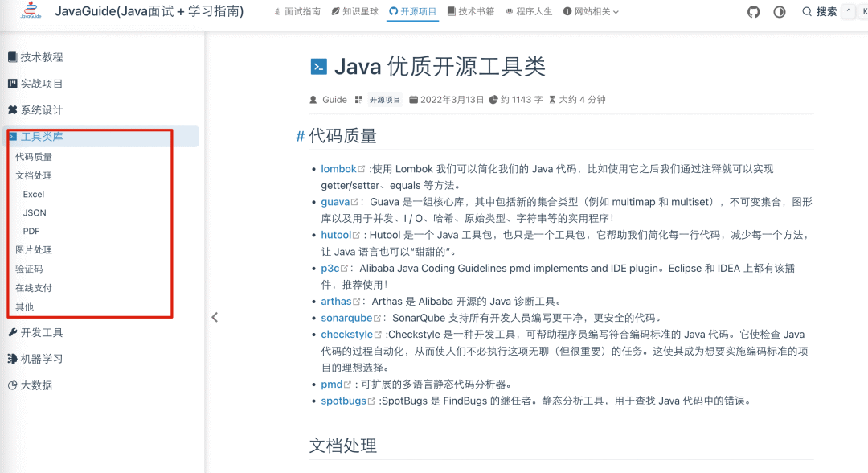868x473 pixels.
Task: Open the pmd link
Action: (x=332, y=385)
